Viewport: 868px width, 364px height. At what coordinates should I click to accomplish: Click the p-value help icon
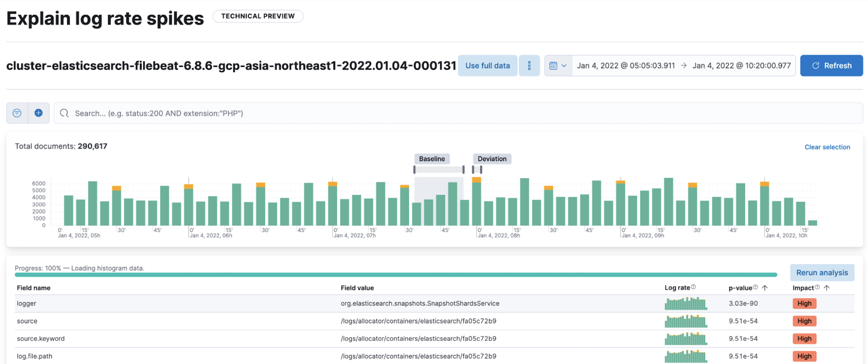click(x=755, y=287)
